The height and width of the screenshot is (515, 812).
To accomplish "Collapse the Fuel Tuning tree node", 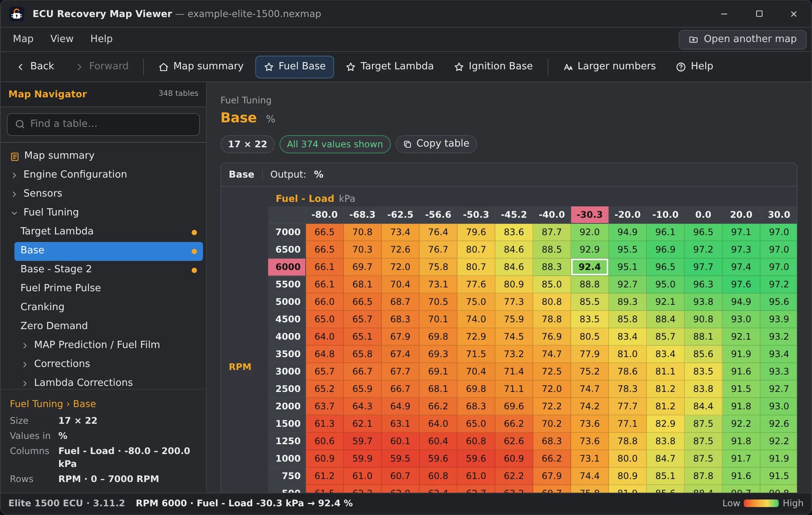I will point(14,213).
